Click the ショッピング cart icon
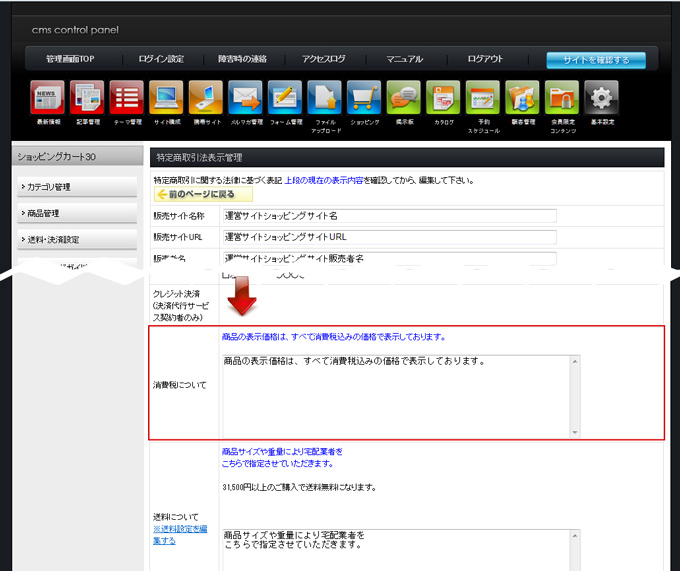Image resolution: width=680 pixels, height=571 pixels. (364, 98)
